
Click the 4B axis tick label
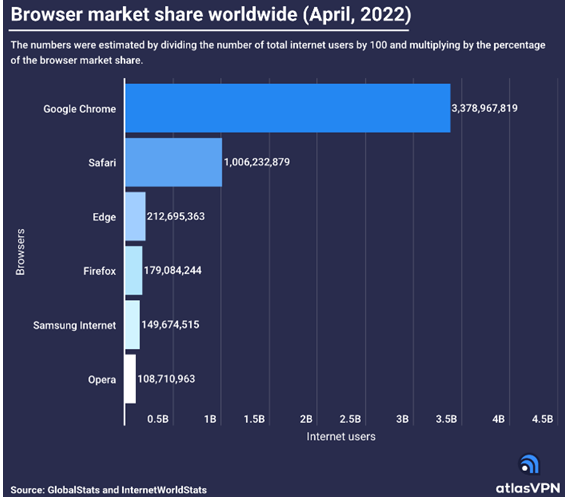499,419
